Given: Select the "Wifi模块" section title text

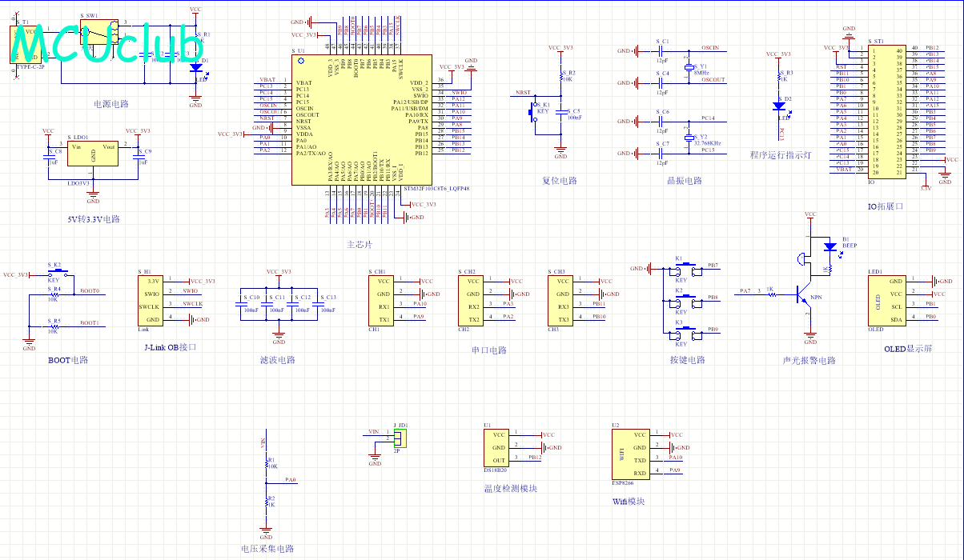Looking at the screenshot, I should pos(628,502).
